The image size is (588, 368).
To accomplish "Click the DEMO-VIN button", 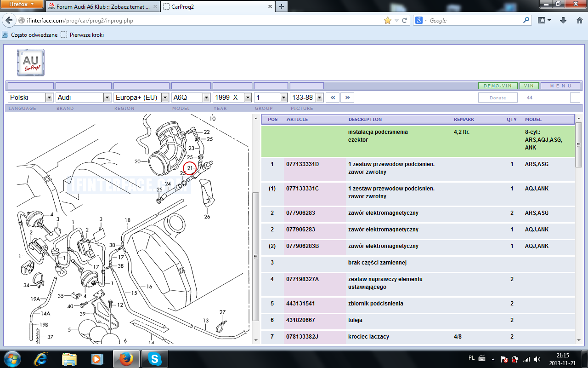I will [x=498, y=86].
